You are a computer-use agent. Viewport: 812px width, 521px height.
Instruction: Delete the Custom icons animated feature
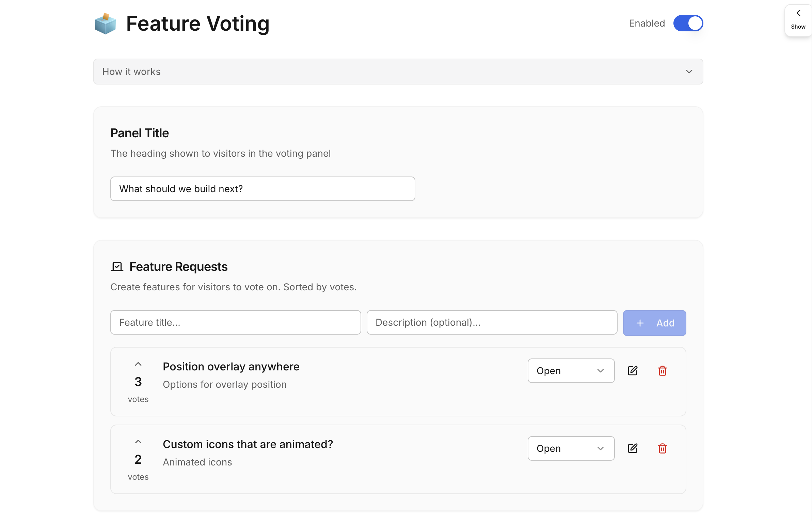(x=662, y=448)
